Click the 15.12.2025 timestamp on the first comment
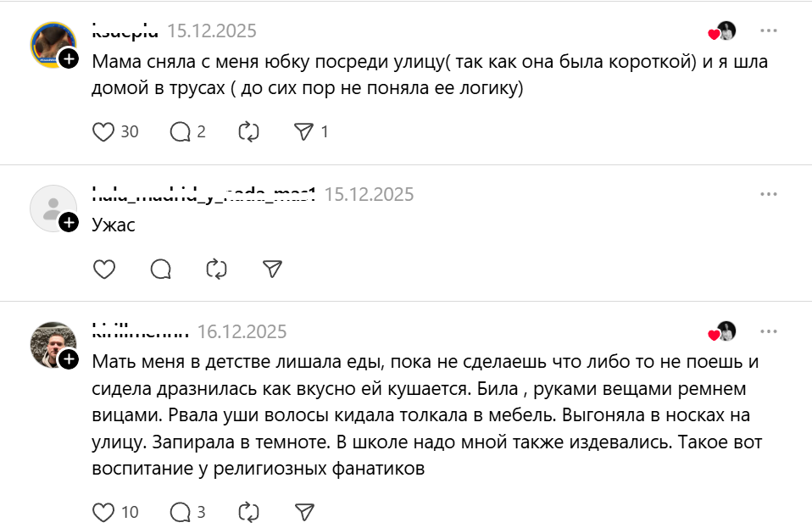Image resolution: width=812 pixels, height=528 pixels. pos(212,31)
